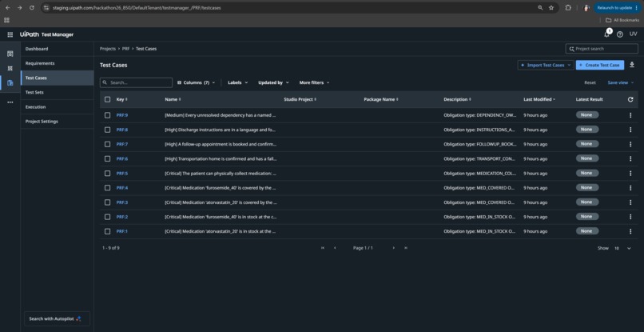
Task: Open the Save view dropdown
Action: [x=621, y=82]
